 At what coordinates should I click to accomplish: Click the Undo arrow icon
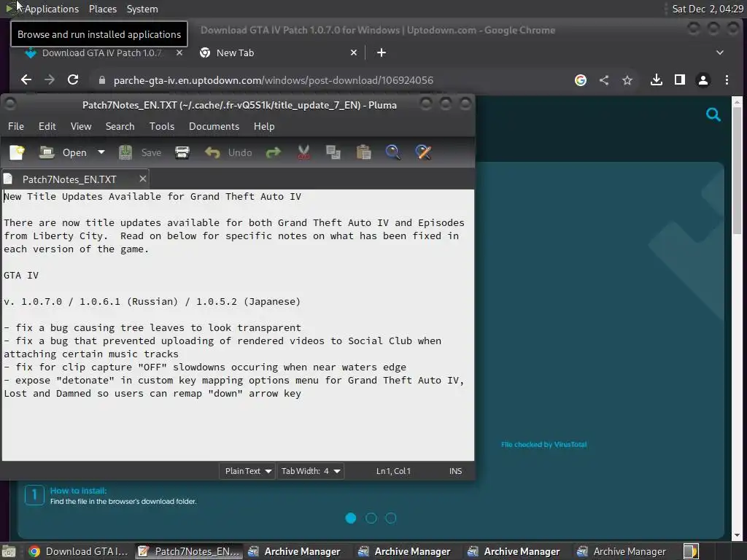212,152
